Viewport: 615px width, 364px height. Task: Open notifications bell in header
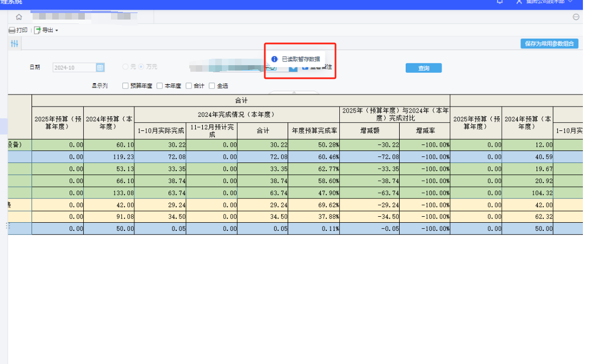[500, 2]
